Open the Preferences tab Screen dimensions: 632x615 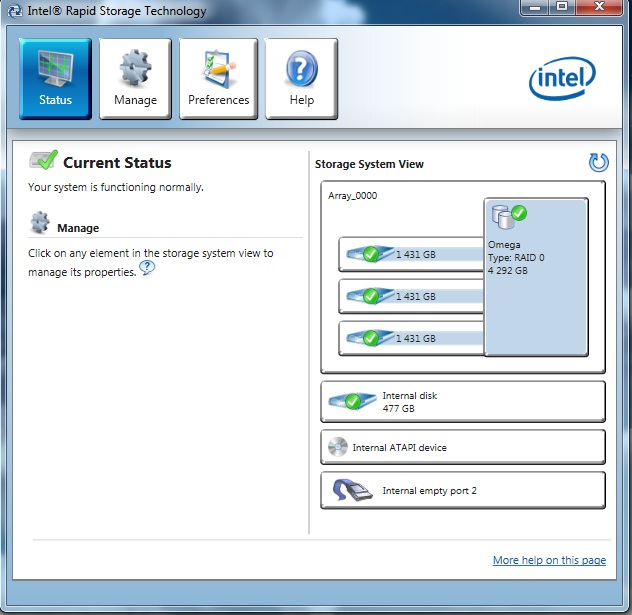pyautogui.click(x=218, y=79)
